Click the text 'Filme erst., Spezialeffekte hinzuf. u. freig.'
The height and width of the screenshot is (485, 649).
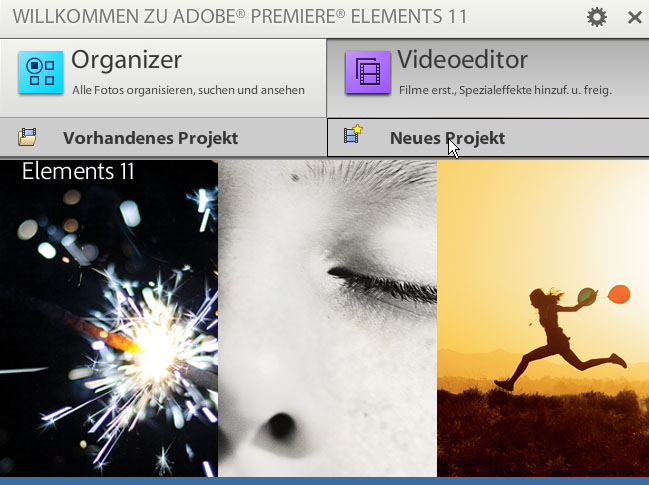point(505,90)
